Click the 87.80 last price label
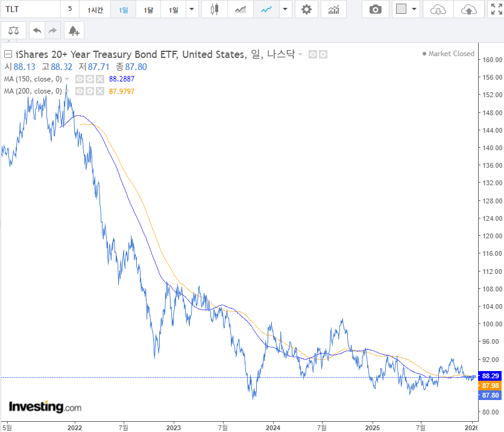The height and width of the screenshot is (432, 504). pyautogui.click(x=490, y=395)
